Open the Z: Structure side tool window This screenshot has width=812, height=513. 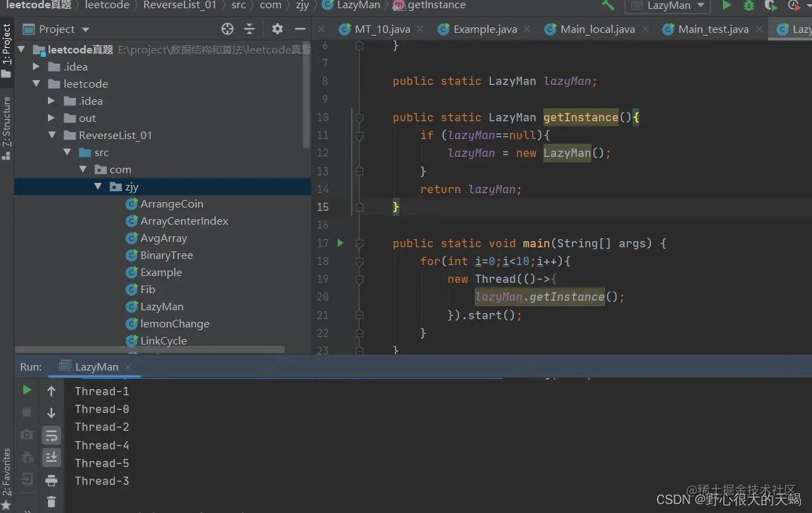pyautogui.click(x=6, y=127)
